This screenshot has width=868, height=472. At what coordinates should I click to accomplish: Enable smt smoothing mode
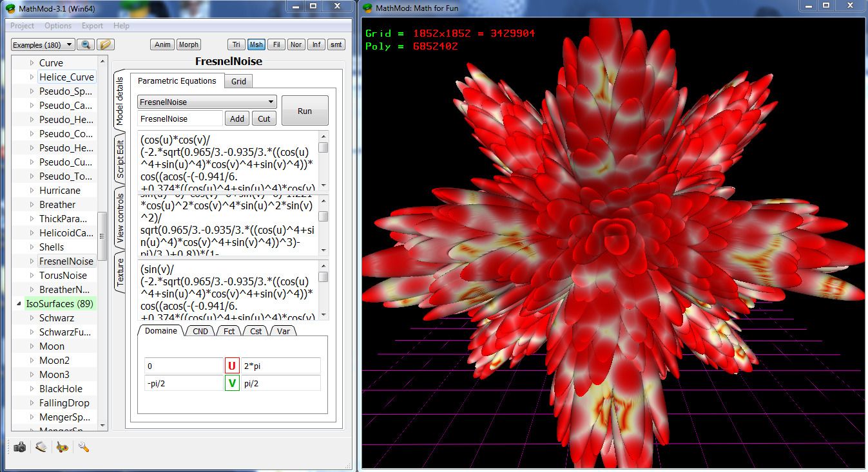[x=336, y=44]
